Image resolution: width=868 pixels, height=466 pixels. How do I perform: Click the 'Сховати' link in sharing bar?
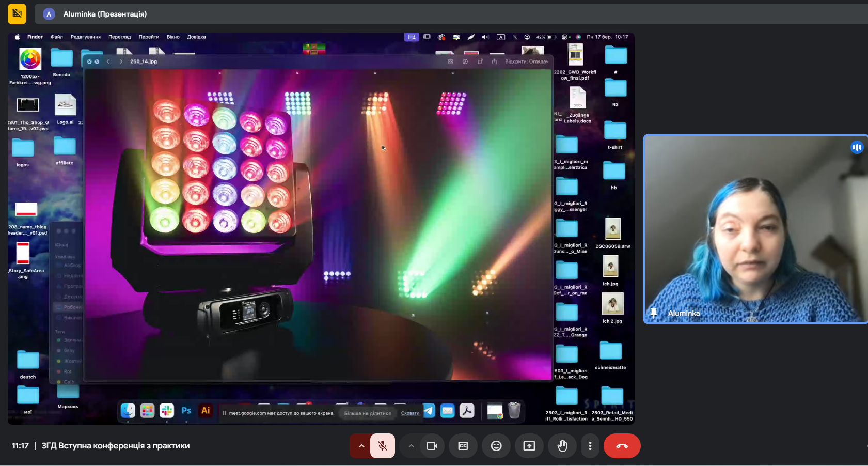coord(410,413)
